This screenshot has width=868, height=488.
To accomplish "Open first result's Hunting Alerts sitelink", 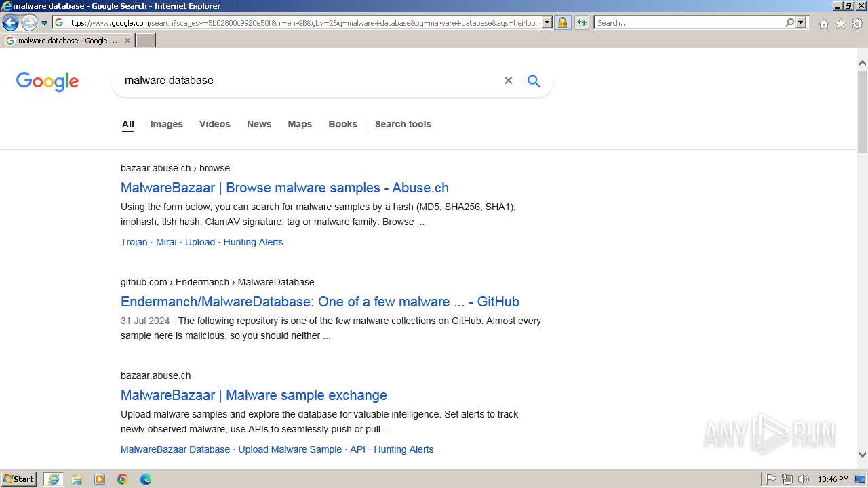I will [x=253, y=242].
